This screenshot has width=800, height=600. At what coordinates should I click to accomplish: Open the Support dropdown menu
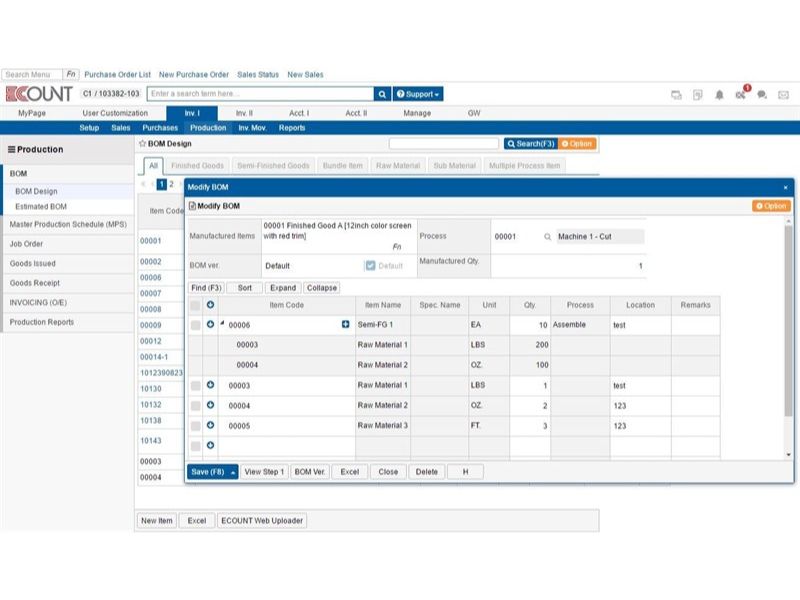point(418,94)
